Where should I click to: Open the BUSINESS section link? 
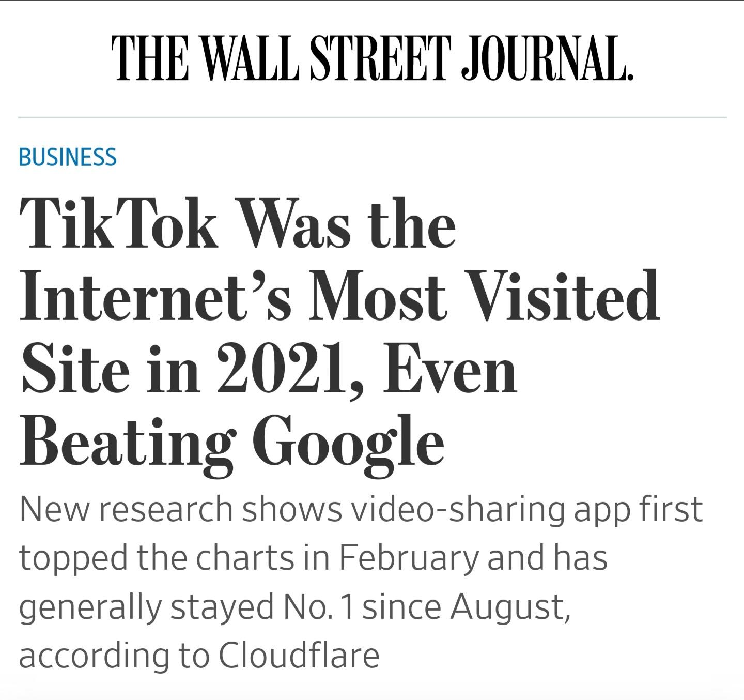68,157
